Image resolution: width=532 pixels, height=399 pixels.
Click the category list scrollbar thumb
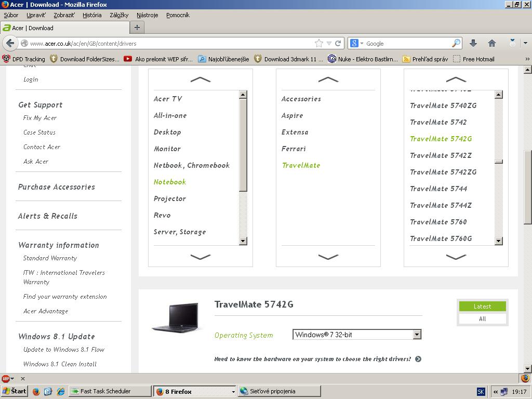[243, 145]
